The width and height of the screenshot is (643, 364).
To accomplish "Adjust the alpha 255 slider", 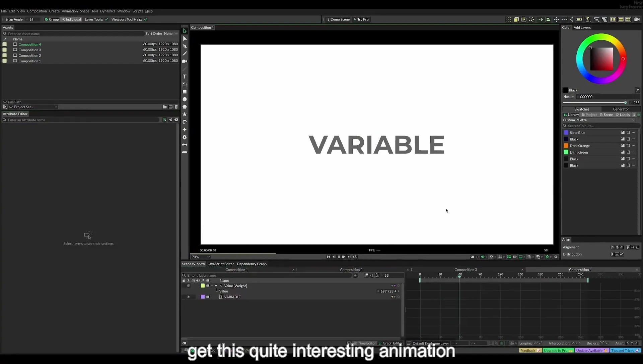I will click(x=595, y=103).
